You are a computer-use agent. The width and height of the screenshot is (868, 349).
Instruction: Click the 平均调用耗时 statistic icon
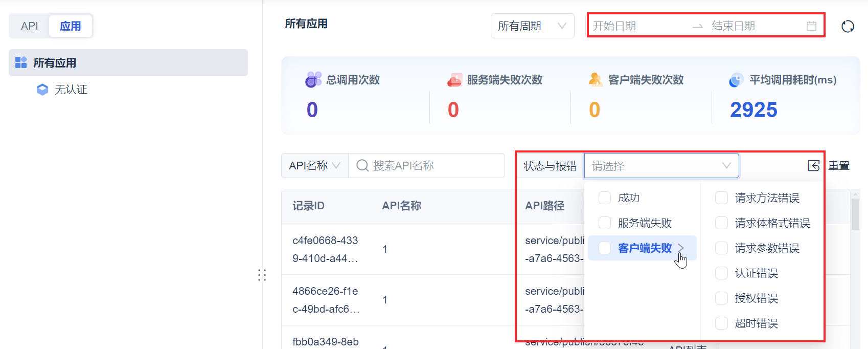[x=736, y=80]
